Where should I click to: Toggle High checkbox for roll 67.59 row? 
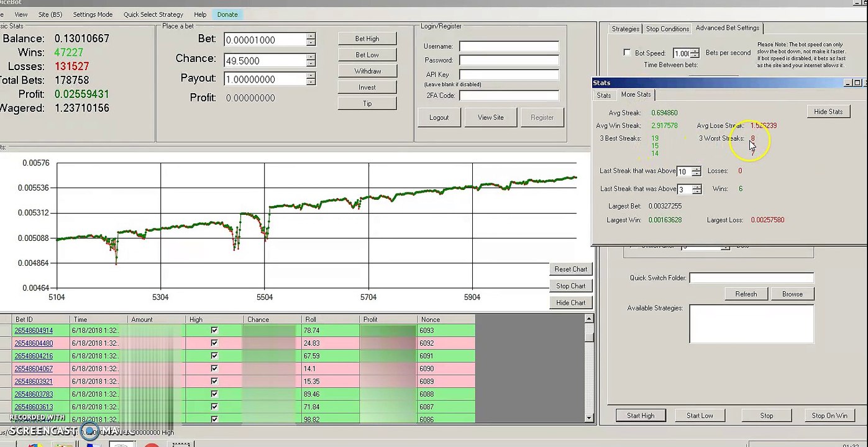tap(214, 356)
